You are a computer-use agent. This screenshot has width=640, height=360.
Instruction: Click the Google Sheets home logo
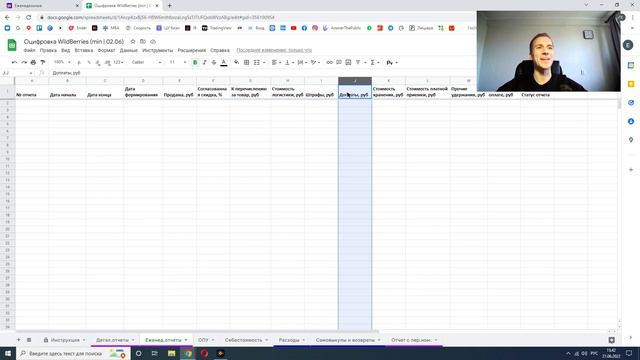12,45
